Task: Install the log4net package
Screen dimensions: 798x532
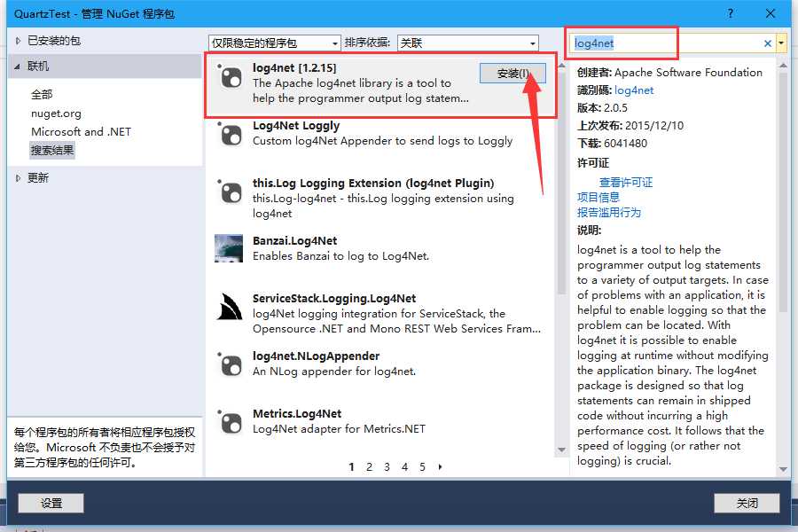Action: click(512, 74)
